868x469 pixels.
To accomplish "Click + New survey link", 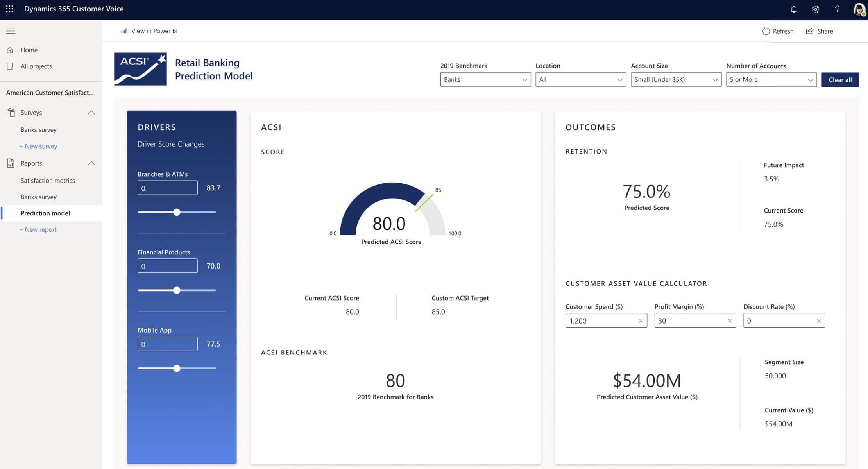I will click(x=38, y=146).
